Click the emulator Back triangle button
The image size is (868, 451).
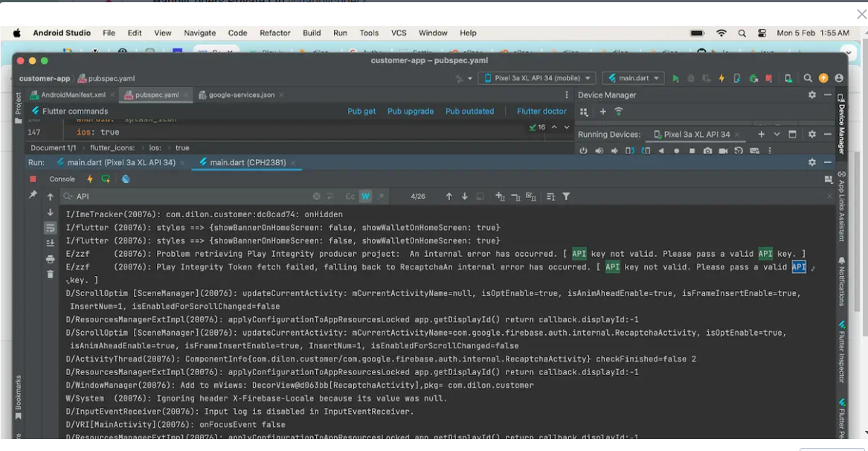[x=661, y=150]
